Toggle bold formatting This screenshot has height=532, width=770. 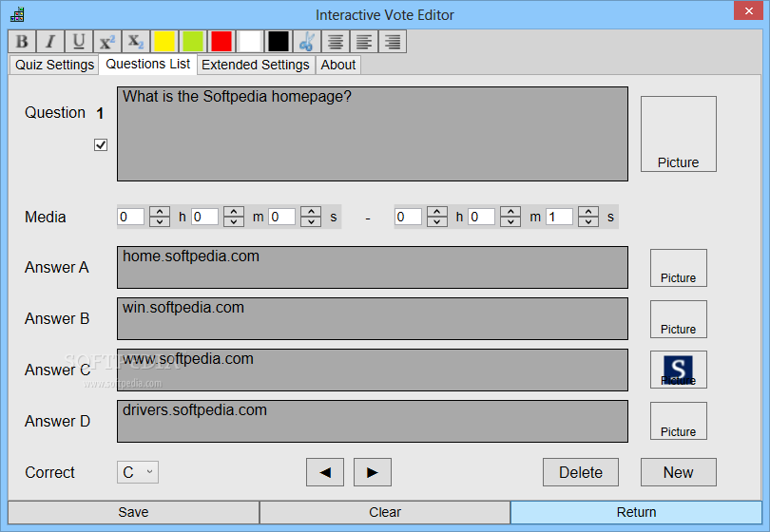tap(22, 42)
